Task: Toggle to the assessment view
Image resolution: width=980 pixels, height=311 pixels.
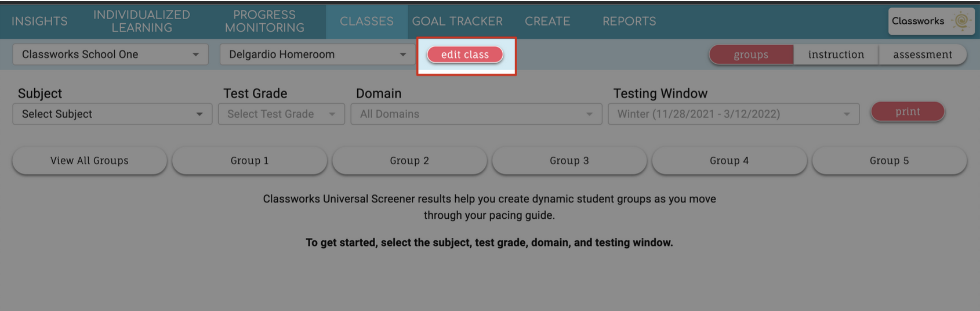Action: [923, 55]
